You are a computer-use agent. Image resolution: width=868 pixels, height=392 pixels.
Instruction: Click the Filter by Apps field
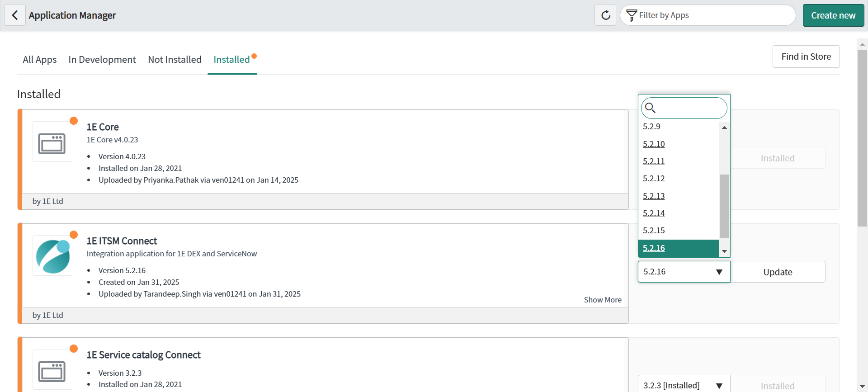714,15
